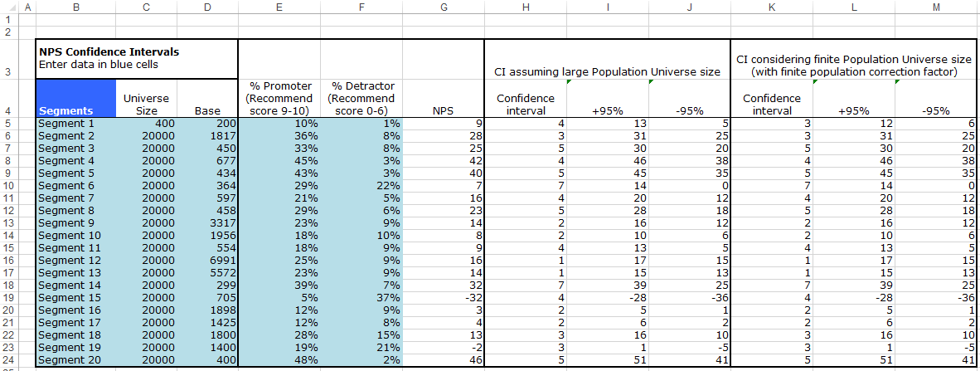The height and width of the screenshot is (371, 980).
Task: Click the CI considering finite Population heading
Action: [854, 60]
